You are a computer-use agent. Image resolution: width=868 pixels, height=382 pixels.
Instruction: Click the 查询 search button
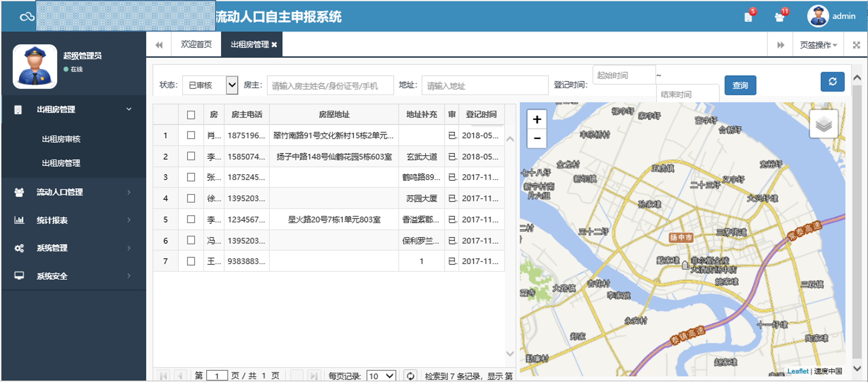(x=740, y=85)
